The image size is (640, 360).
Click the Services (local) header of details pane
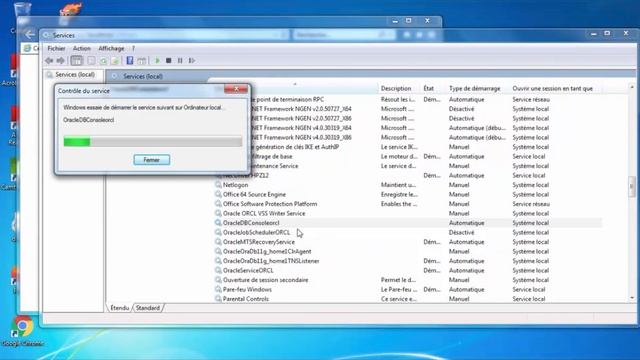(x=143, y=76)
